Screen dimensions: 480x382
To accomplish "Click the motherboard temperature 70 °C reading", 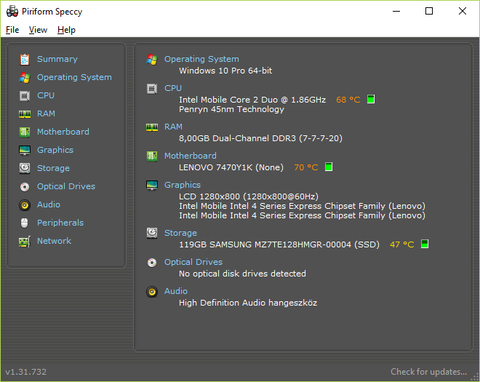I will click(306, 167).
